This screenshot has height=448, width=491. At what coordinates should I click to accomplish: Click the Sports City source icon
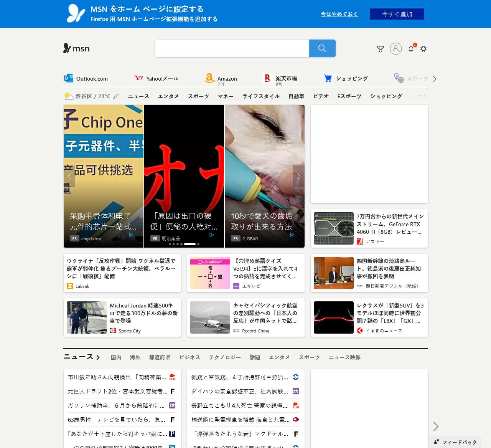point(113,331)
